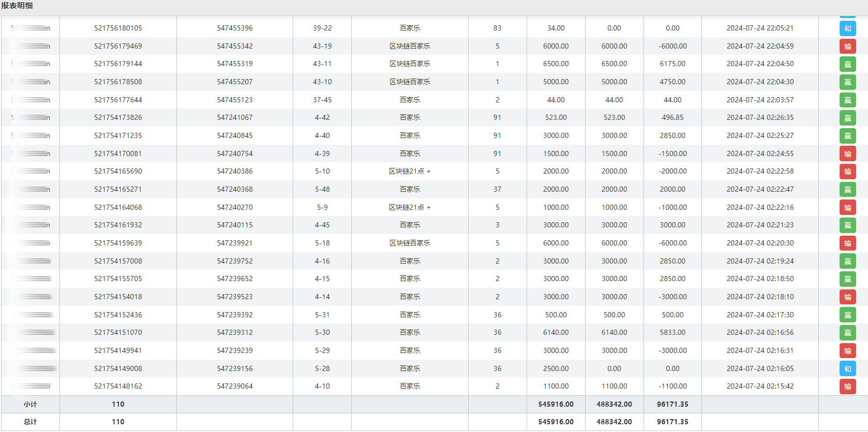Select the 赢 badge for order 521754165271
868x432 pixels.
[847, 190]
